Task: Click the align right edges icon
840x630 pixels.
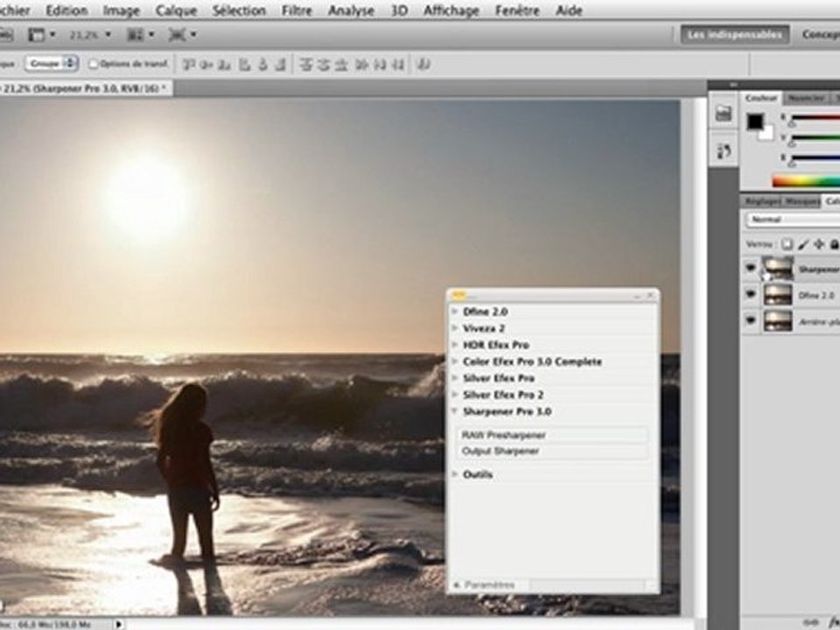Action: click(x=280, y=65)
